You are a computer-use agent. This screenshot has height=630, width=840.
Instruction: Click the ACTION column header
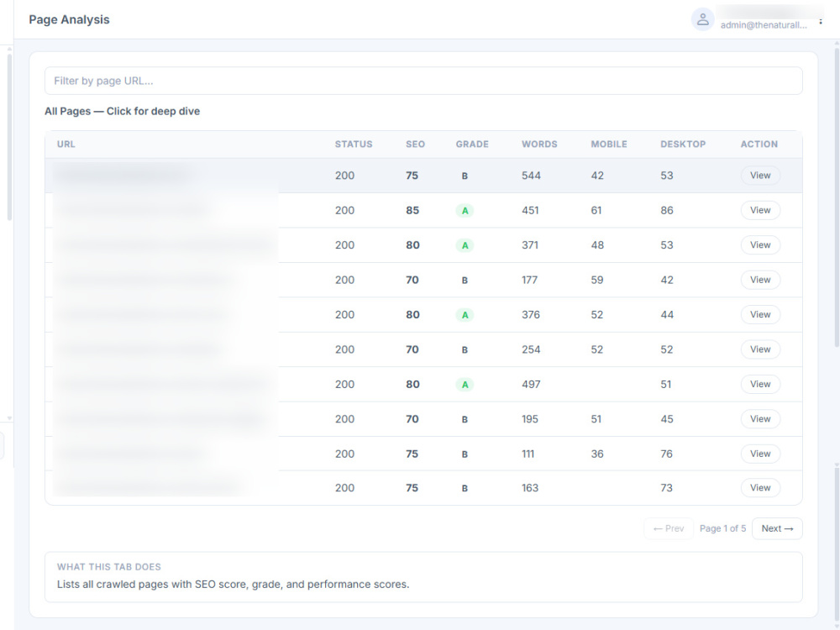(759, 144)
